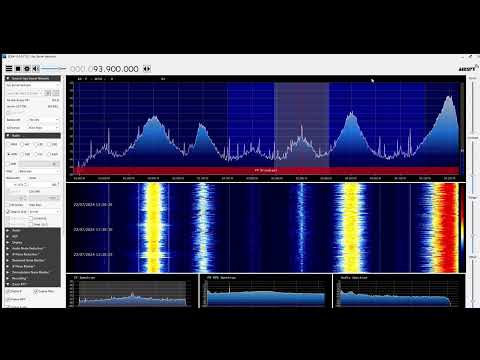The width and height of the screenshot is (480, 360).
Task: Select the RAW demodulation mode
Action: pyautogui.click(x=52, y=154)
